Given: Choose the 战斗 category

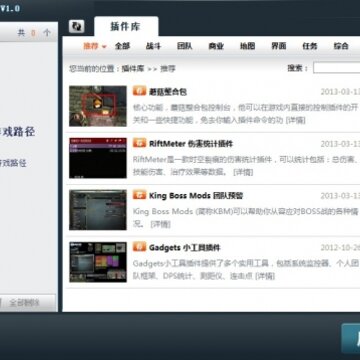Looking at the screenshot, I should click(153, 46).
